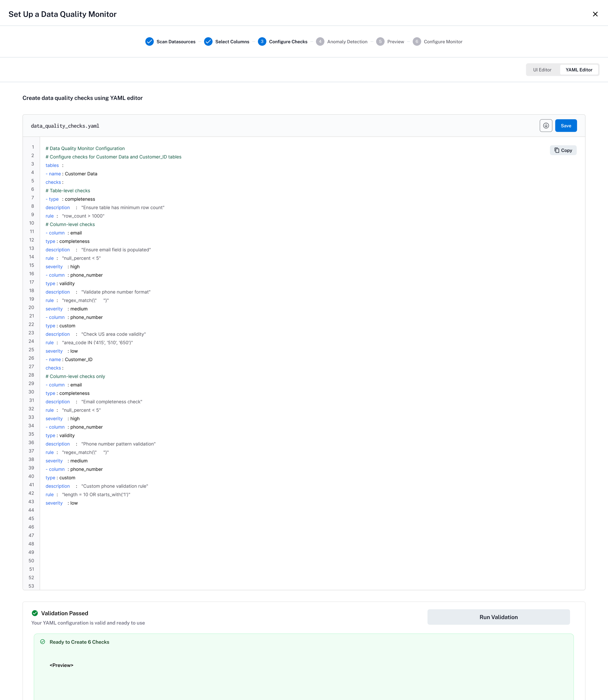
Task: Click the data_quality_checks.yaml filename header
Action: pos(65,126)
